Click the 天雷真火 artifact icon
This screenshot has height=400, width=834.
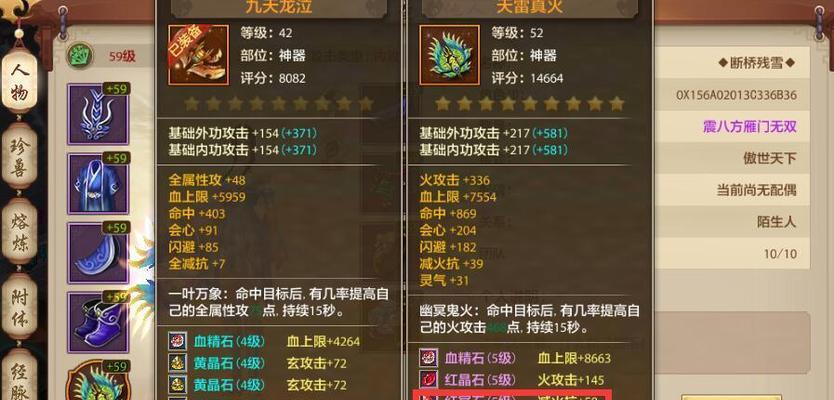(x=449, y=55)
